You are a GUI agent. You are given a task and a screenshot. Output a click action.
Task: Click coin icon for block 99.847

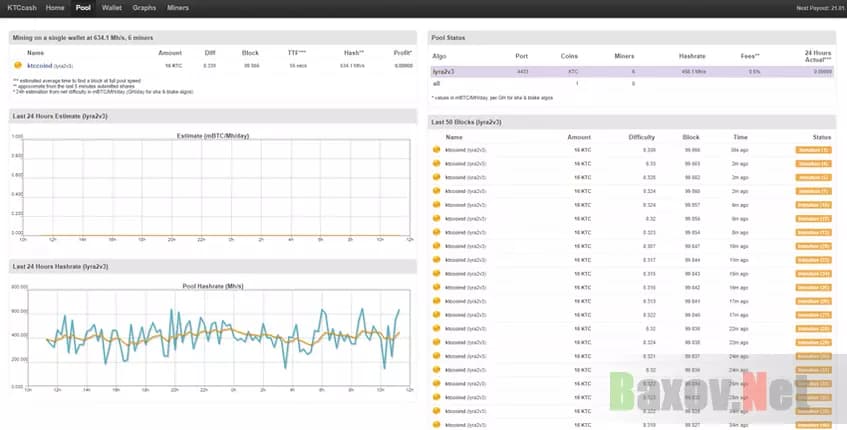[437, 245]
